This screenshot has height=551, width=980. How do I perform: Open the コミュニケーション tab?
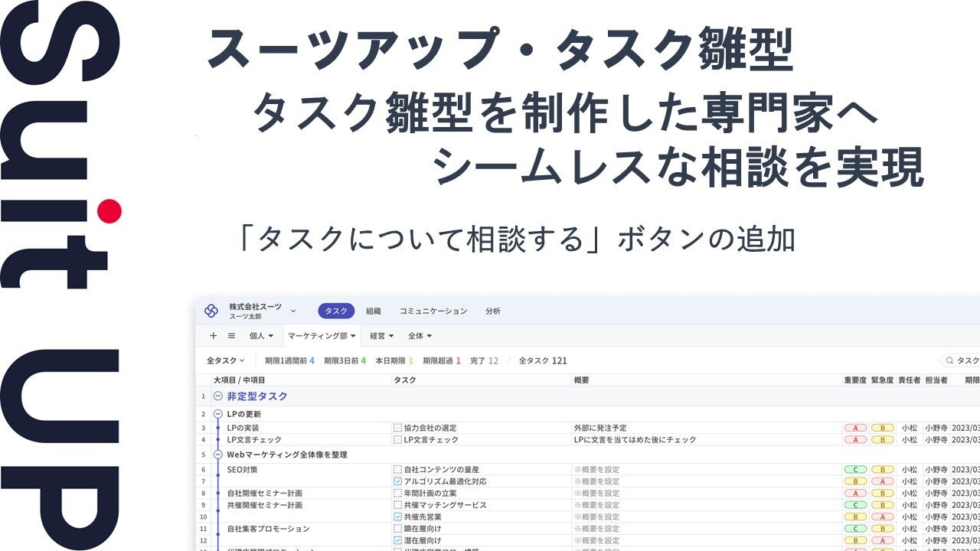click(x=433, y=311)
